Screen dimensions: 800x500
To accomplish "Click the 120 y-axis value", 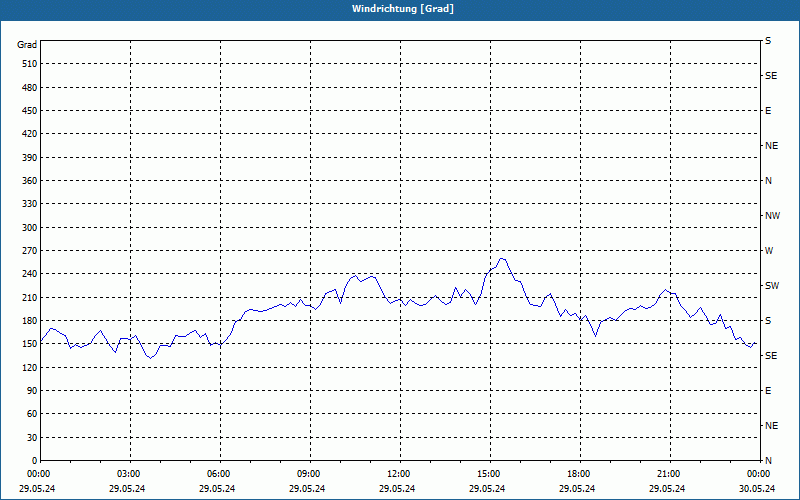I will (x=30, y=367).
